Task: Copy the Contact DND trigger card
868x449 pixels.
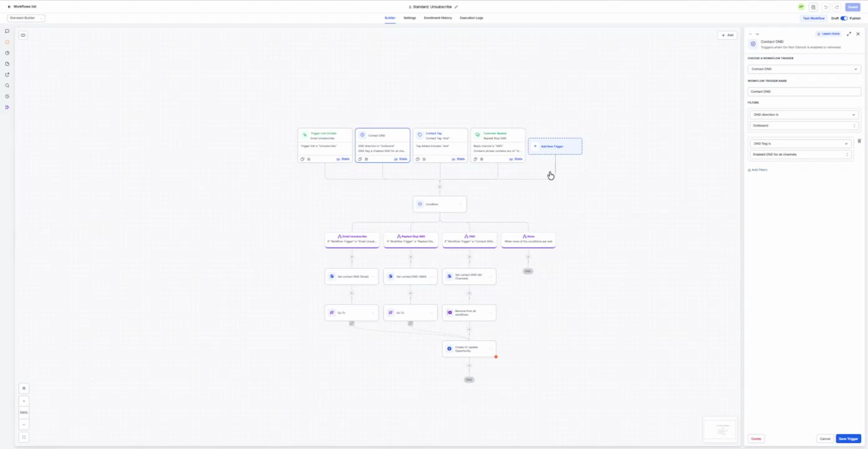Action: [x=360, y=159]
